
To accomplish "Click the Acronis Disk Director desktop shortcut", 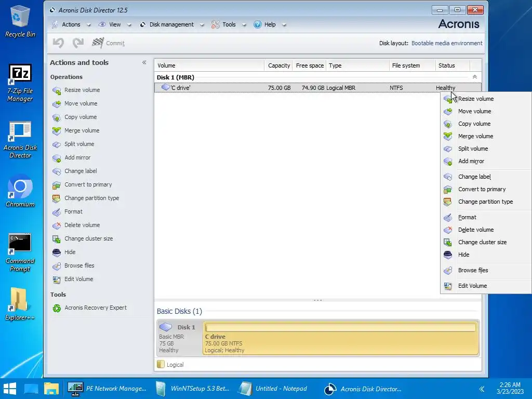I will click(20, 140).
